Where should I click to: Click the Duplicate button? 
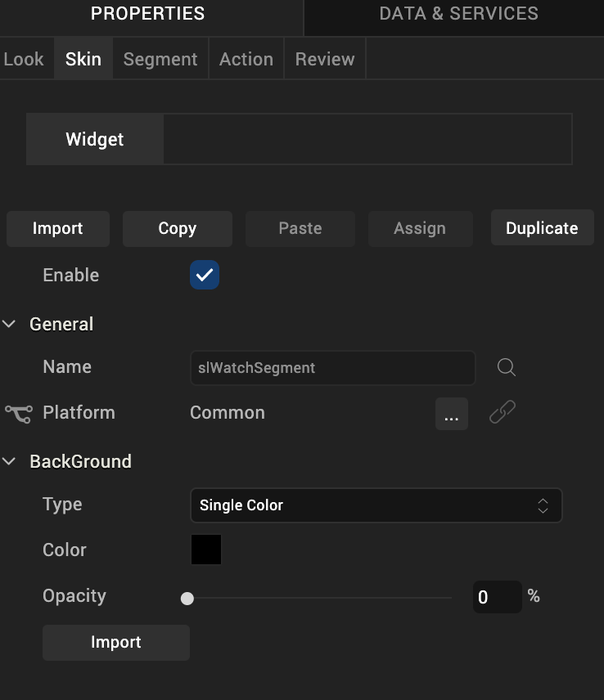[x=542, y=229]
